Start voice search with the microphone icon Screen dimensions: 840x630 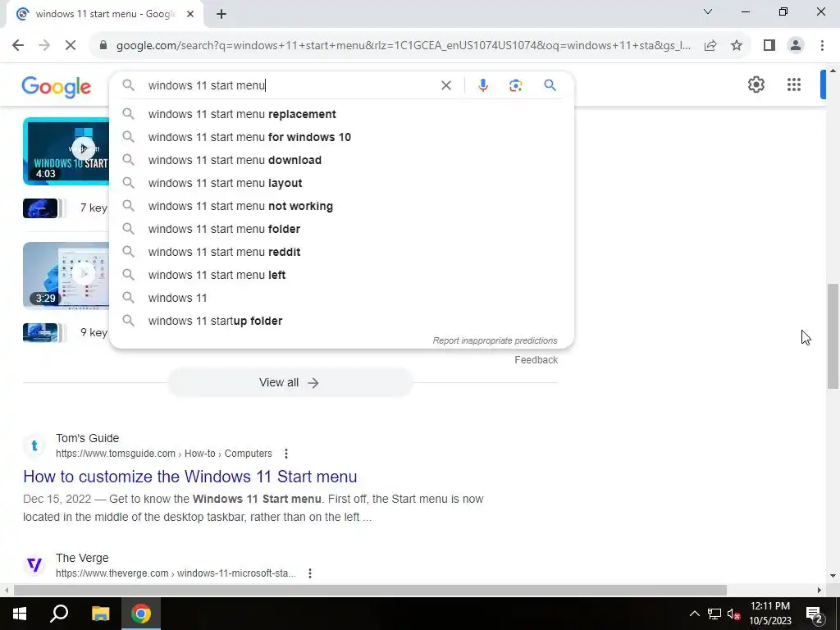(482, 85)
